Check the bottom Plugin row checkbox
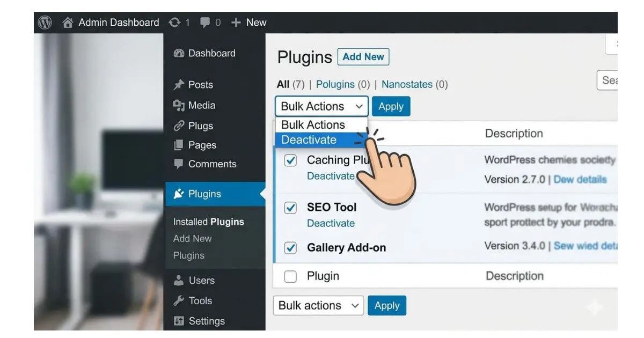The width and height of the screenshot is (644, 338). 290,276
